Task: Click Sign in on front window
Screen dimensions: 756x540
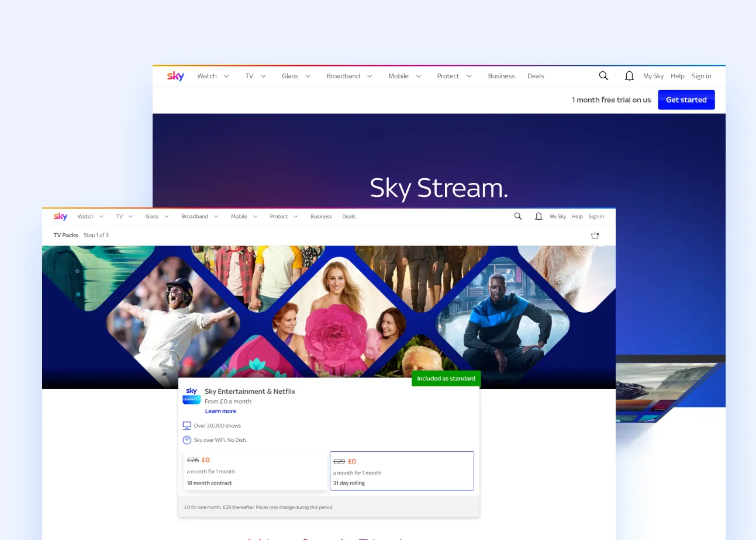Action: click(x=596, y=216)
